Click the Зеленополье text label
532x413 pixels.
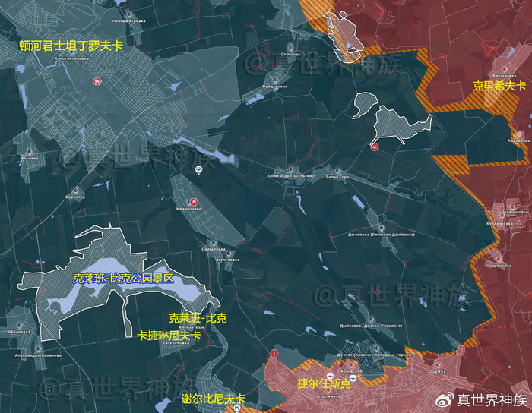coord(515,212)
